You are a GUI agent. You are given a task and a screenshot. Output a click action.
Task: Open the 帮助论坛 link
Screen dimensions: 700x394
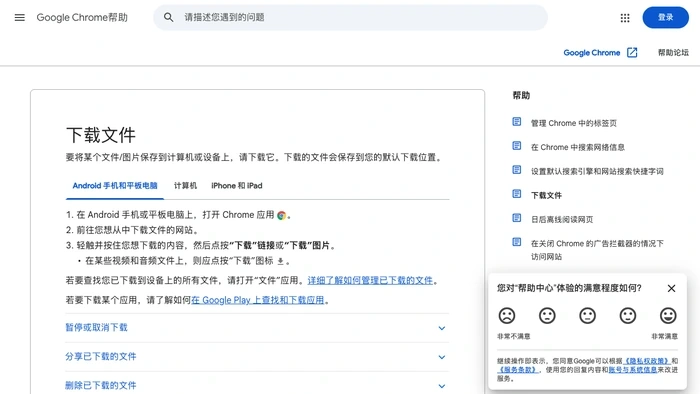coord(673,53)
